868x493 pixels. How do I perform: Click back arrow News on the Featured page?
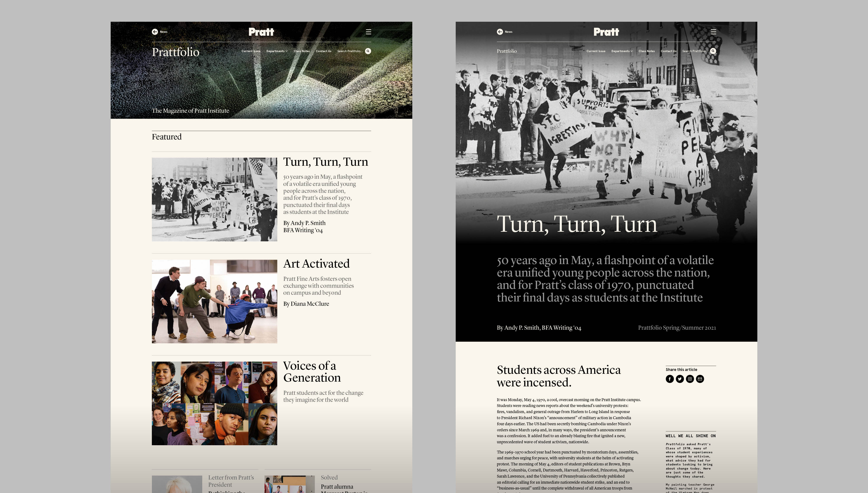click(x=155, y=32)
